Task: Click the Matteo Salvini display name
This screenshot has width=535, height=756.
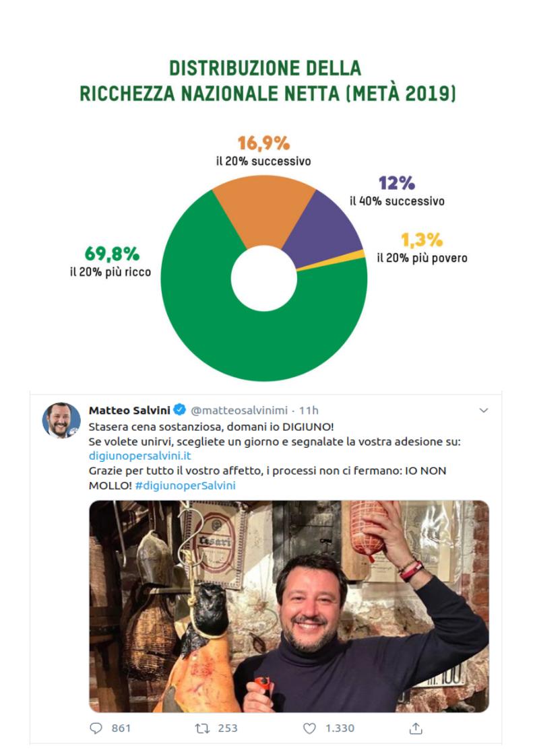Action: (x=129, y=410)
